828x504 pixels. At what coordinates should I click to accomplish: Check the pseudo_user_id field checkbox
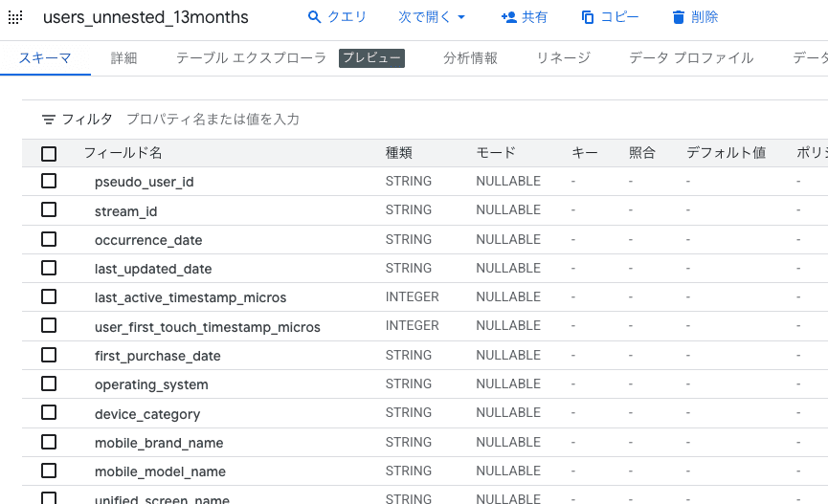(49, 181)
